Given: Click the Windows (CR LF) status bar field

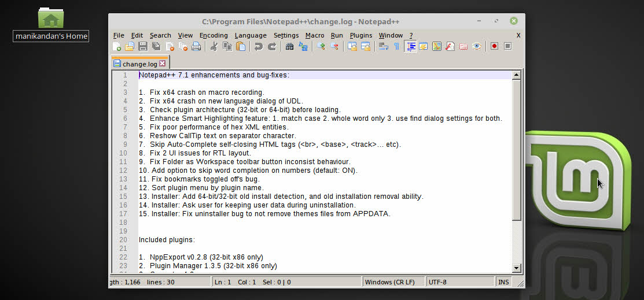Looking at the screenshot, I should (x=394, y=282).
